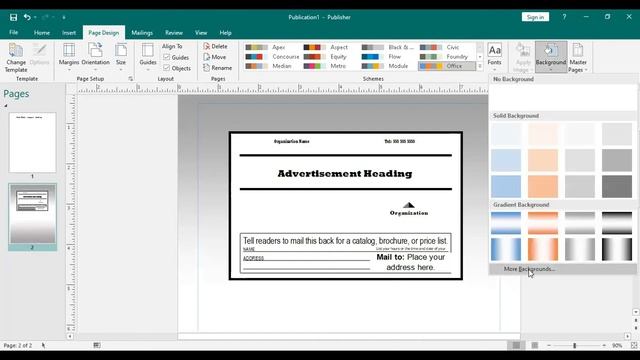Save the publication with the disk icon
Screen dimensions: 640x360
(13, 17)
